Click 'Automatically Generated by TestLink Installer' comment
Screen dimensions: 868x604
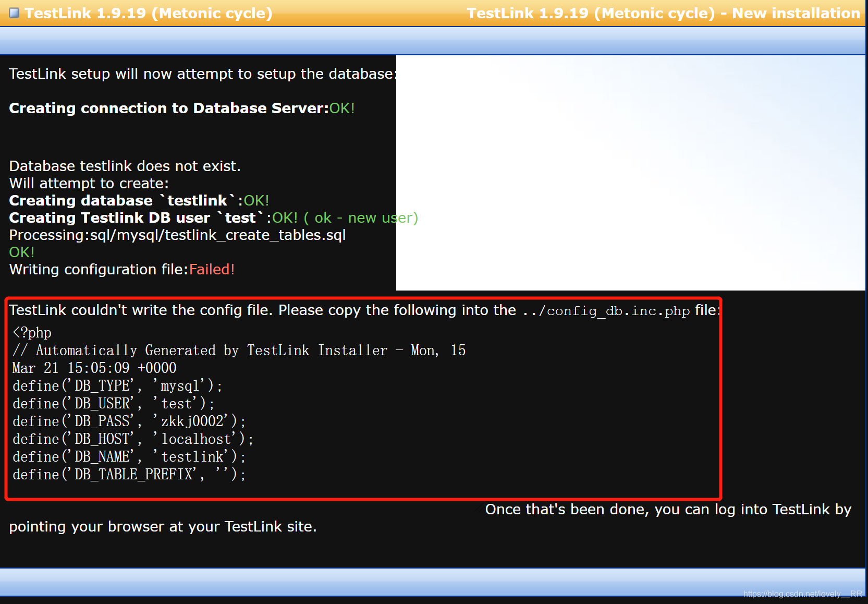point(211,350)
